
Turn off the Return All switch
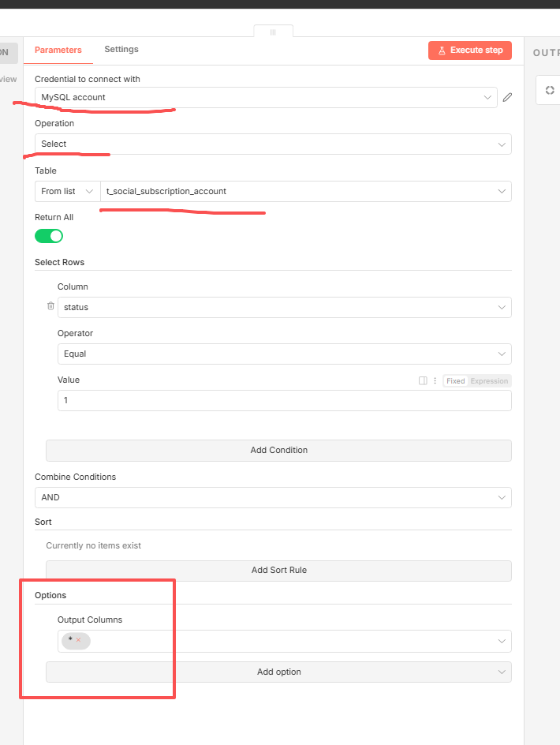click(x=49, y=236)
